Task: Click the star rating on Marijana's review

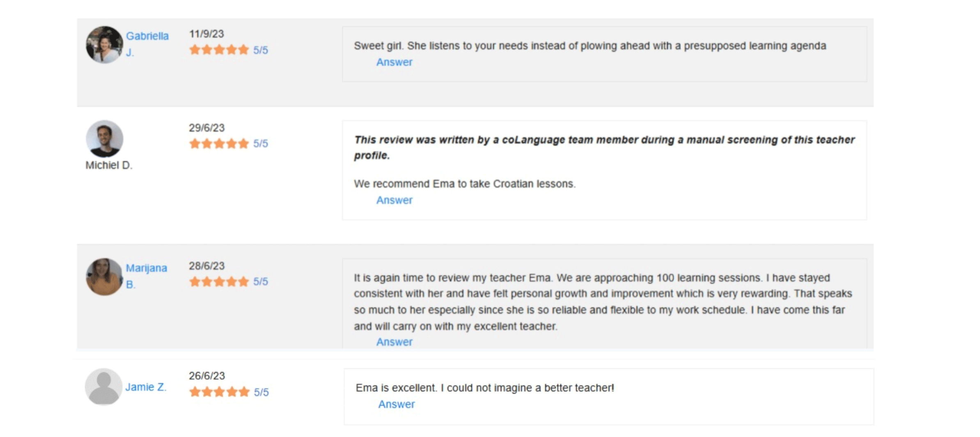Action: click(219, 281)
